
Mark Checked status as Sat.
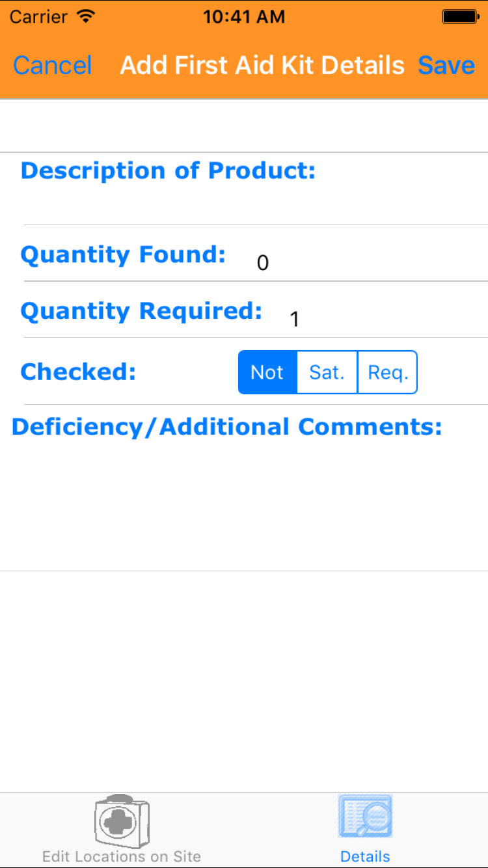tap(327, 372)
